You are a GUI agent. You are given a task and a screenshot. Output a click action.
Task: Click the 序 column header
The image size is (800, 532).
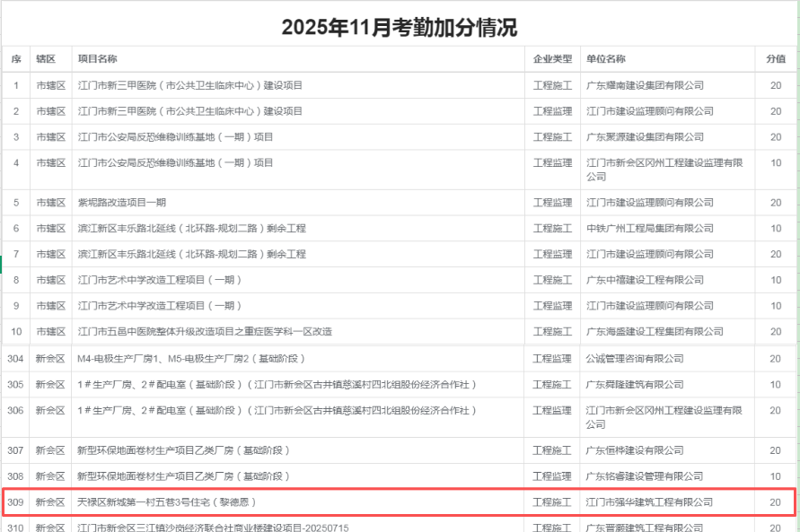click(x=16, y=59)
